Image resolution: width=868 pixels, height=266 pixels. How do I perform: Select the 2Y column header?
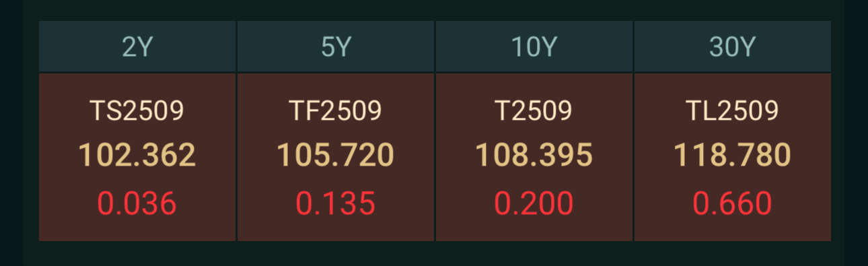pos(137,46)
